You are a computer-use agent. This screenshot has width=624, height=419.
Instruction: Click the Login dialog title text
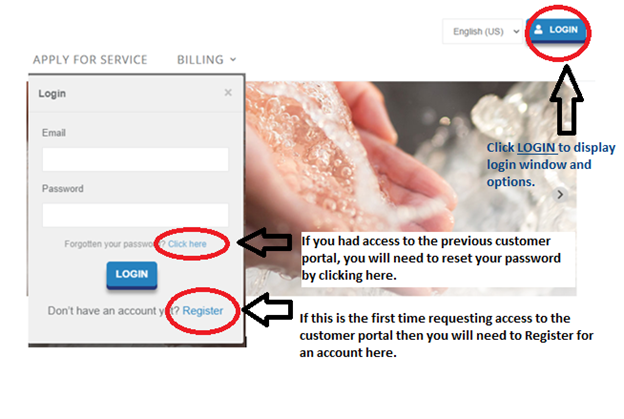pos(52,94)
